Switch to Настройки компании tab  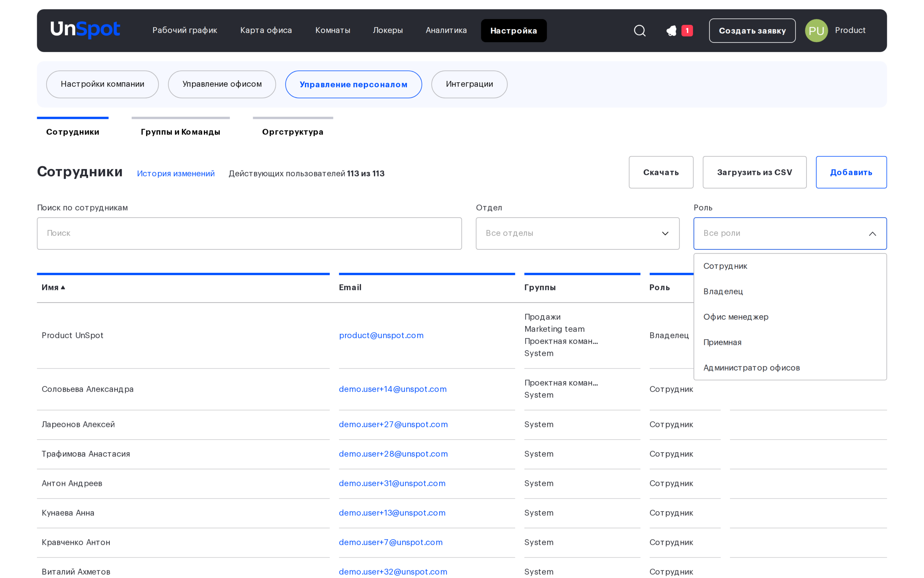103,84
